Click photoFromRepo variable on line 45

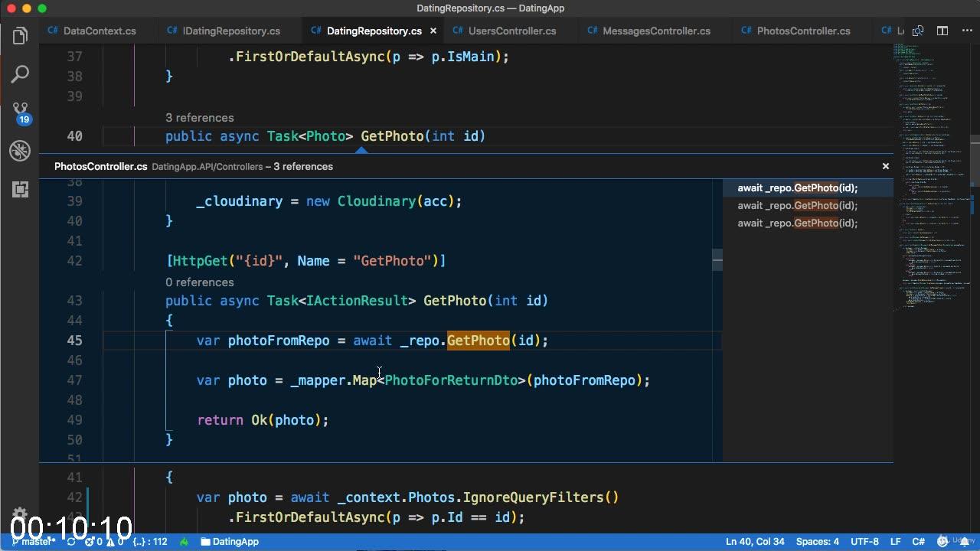tap(279, 341)
